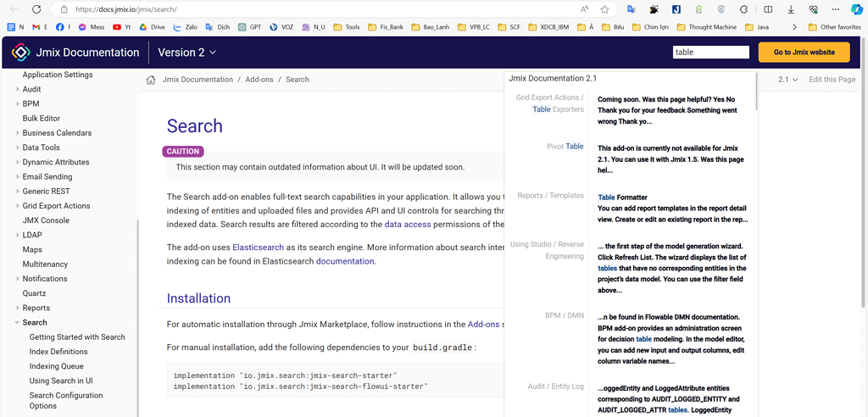Open BPM / DMN search result
Screen dimensions: 868x417
(564, 315)
